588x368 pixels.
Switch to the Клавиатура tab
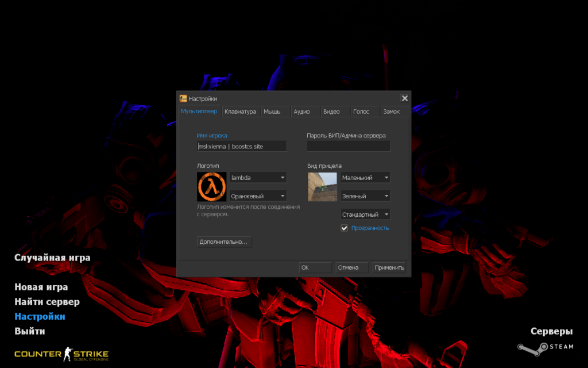coord(241,112)
